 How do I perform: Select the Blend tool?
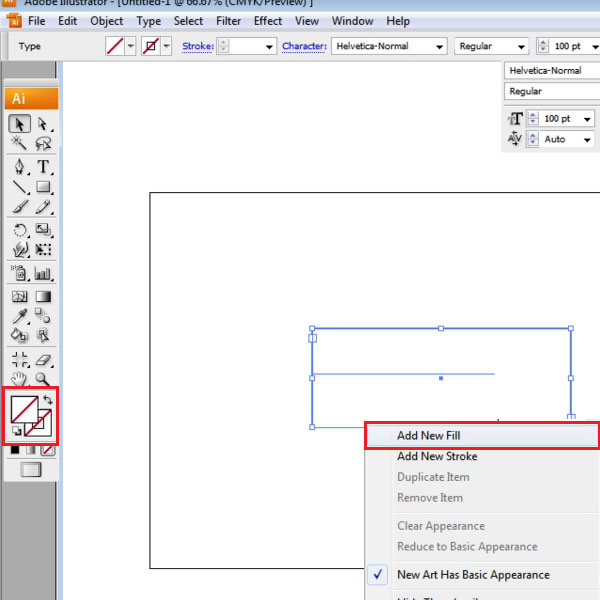point(43,316)
